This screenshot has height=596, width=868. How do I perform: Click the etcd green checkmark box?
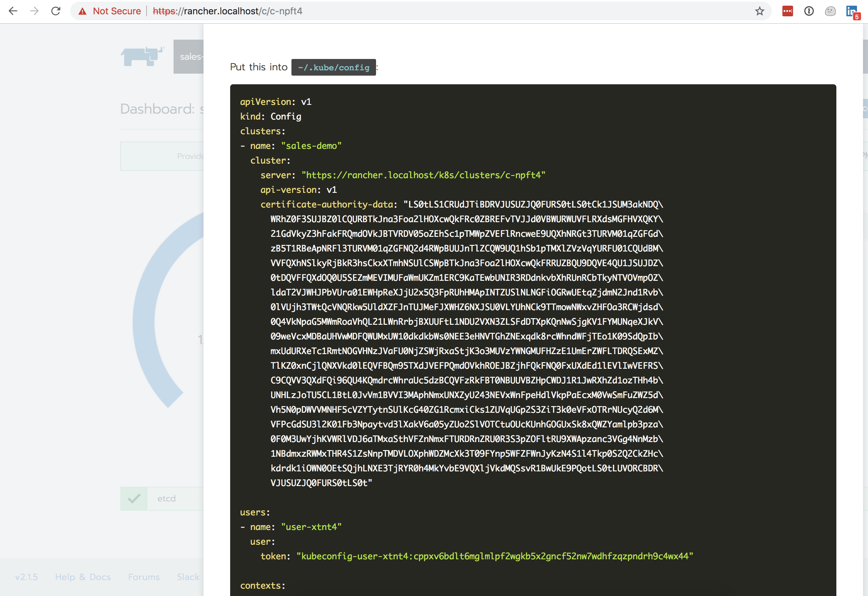click(134, 498)
